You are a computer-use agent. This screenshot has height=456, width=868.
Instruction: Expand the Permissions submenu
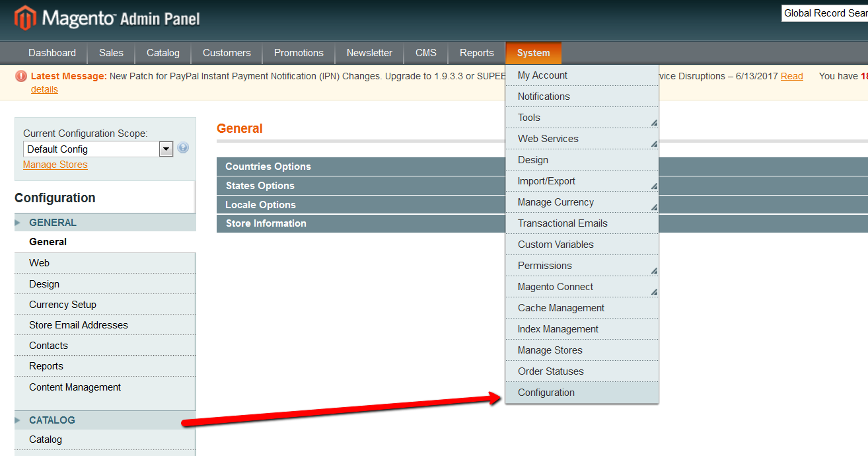coord(654,271)
